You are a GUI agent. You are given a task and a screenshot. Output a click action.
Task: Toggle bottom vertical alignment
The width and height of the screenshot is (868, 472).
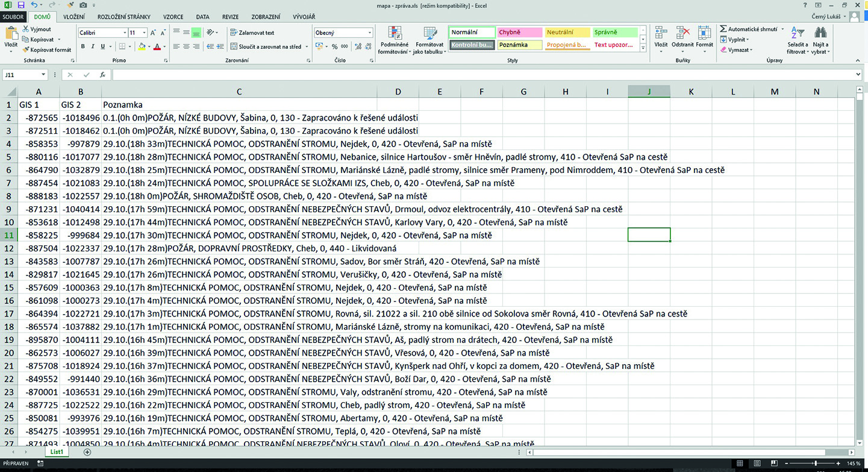click(196, 33)
